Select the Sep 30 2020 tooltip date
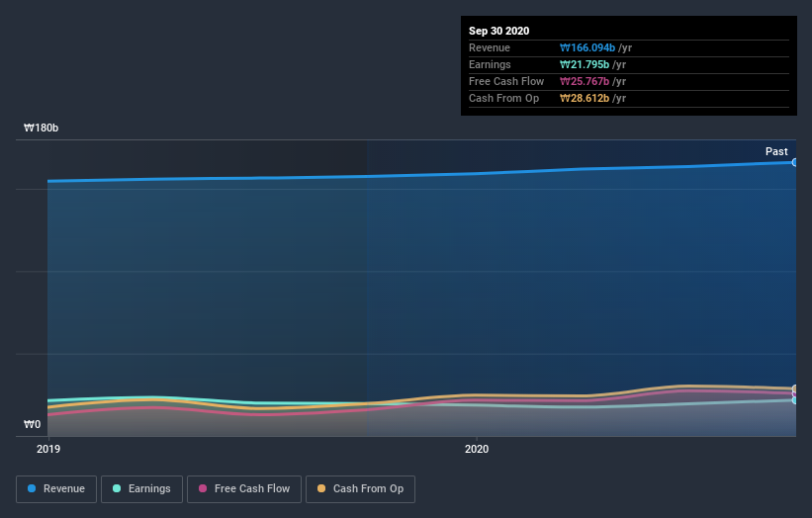Screen dimensions: 812x518 click(x=498, y=31)
